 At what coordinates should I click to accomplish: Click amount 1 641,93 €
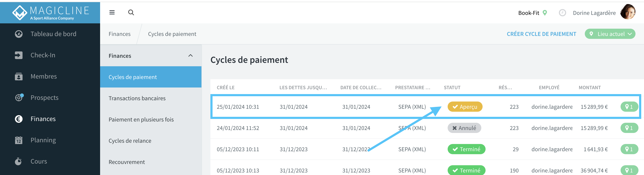[595, 149]
